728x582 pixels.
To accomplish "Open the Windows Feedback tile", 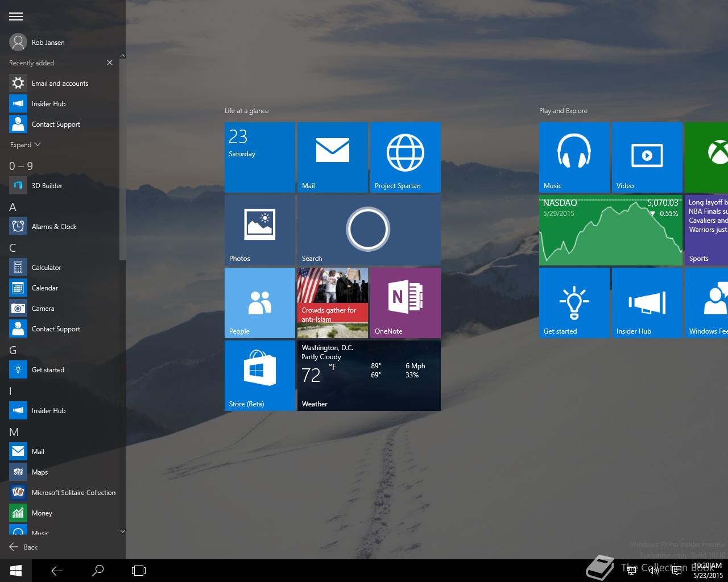I will coord(706,303).
